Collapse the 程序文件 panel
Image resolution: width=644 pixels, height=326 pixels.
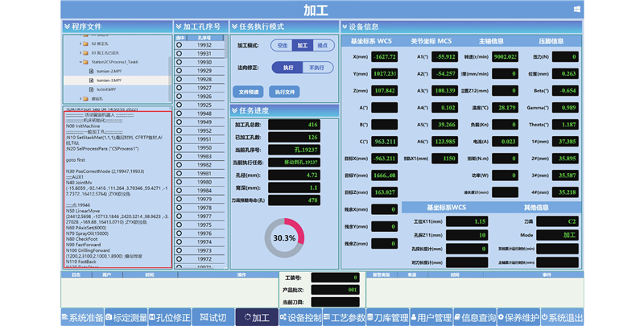coord(68,27)
